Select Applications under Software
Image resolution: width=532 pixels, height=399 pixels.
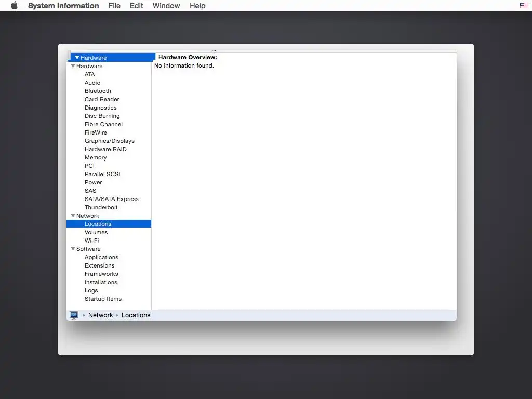(x=101, y=257)
